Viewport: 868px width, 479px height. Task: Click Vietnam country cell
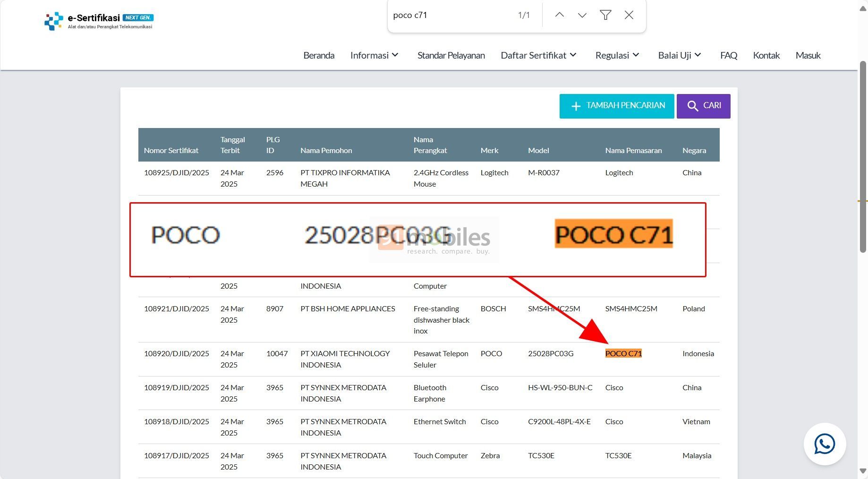pyautogui.click(x=696, y=421)
